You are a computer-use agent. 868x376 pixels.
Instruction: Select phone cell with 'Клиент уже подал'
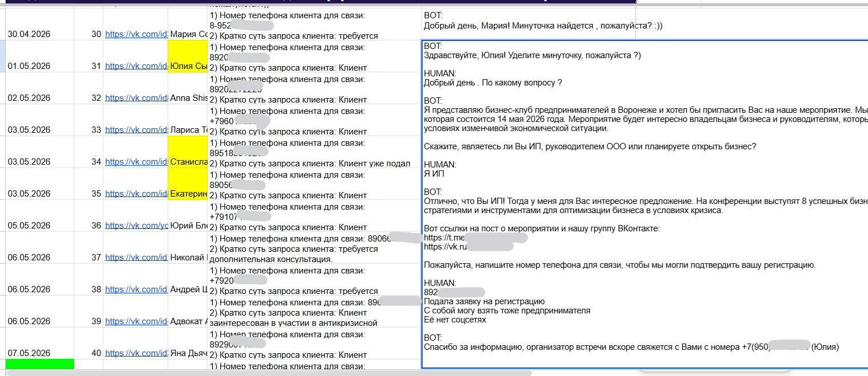[x=314, y=152]
